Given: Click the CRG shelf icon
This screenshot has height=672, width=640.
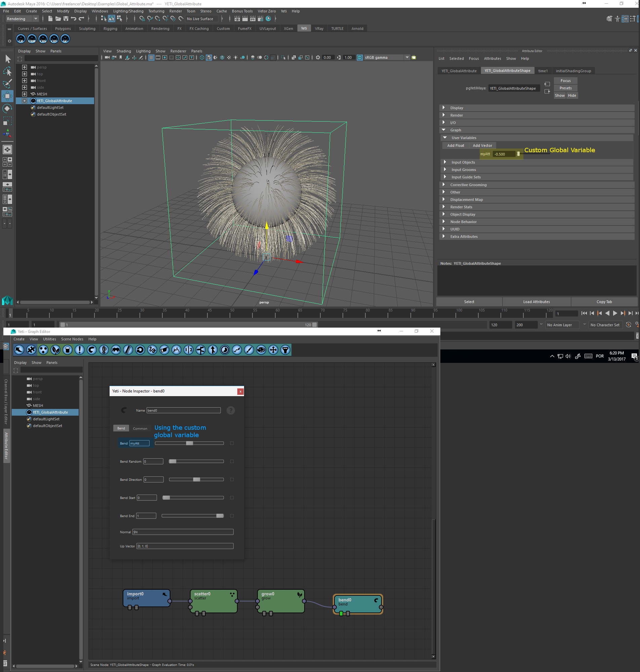Looking at the screenshot, I should pyautogui.click(x=43, y=39).
